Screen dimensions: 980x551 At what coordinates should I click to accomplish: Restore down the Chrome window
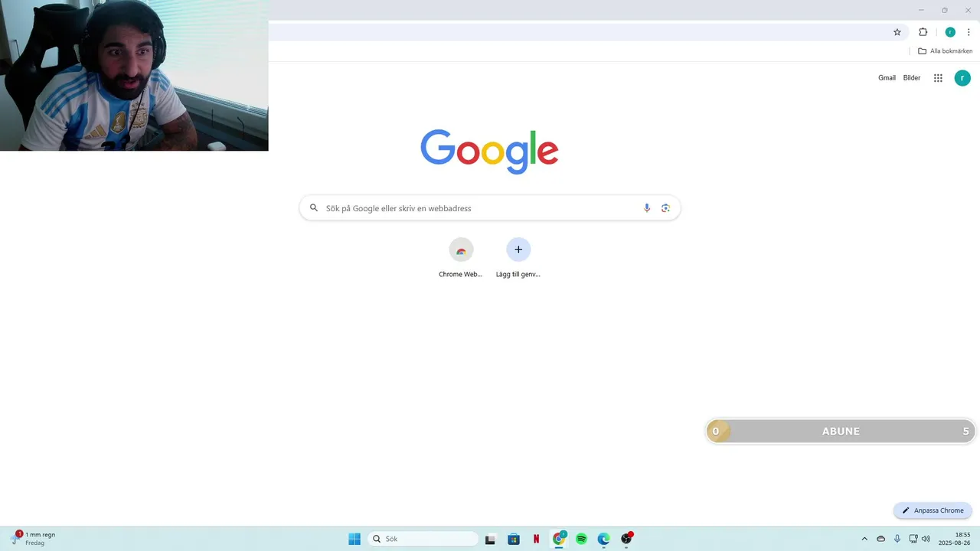tap(944, 10)
